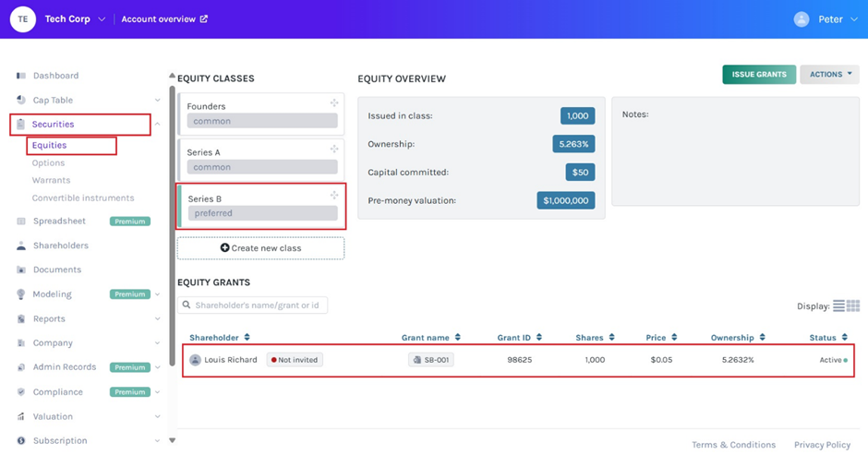
Task: Click the Dashboard icon in sidebar
Action: 21,76
